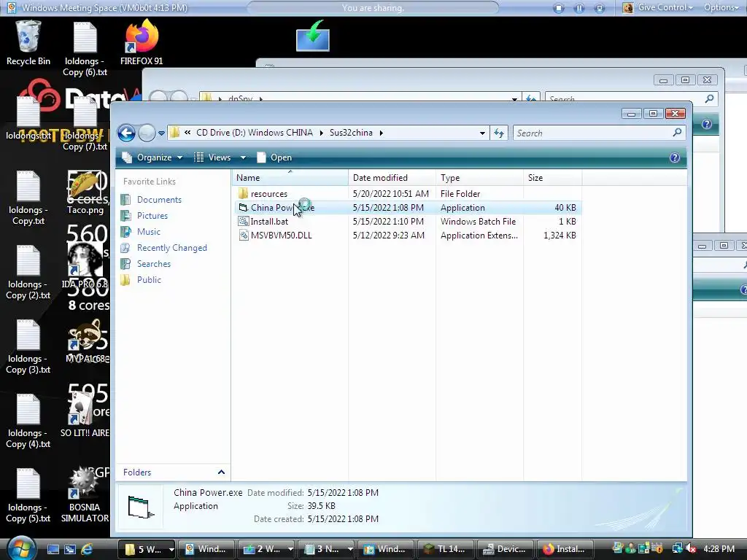Image resolution: width=747 pixels, height=560 pixels.
Task: Pause sharing with the pause icon
Action: [x=578, y=8]
